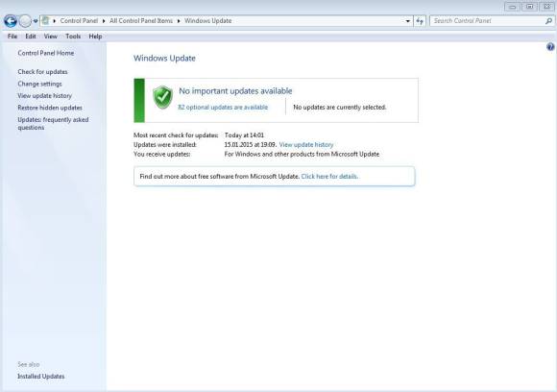557x392 pixels.
Task: Click the Control Panel icon in address bar
Action: click(45, 20)
